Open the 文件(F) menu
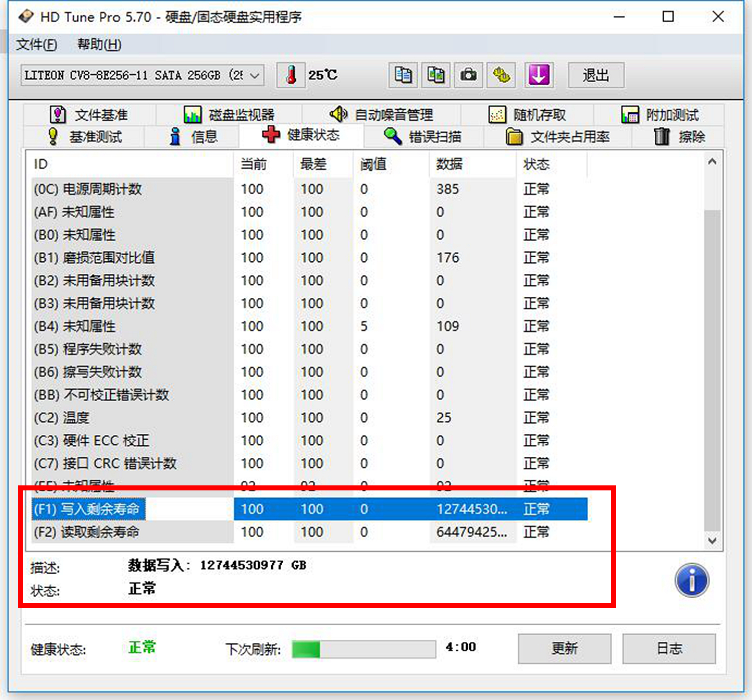752x700 pixels. (x=37, y=45)
